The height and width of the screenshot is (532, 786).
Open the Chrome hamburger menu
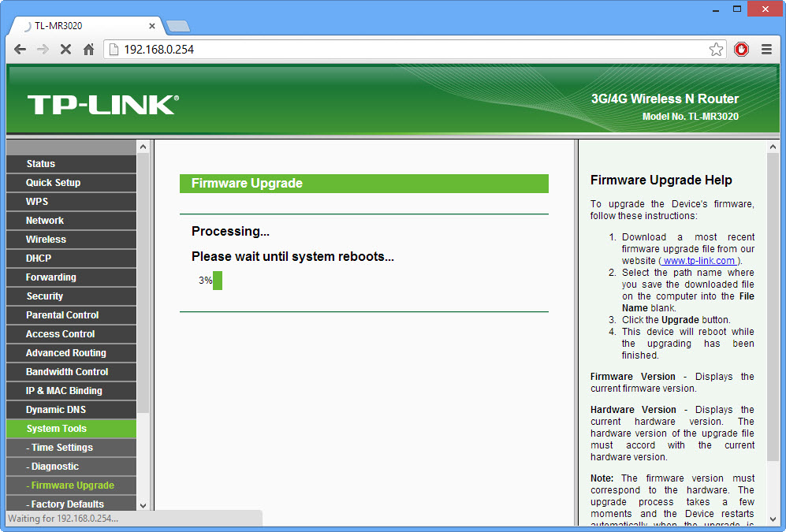click(x=766, y=49)
